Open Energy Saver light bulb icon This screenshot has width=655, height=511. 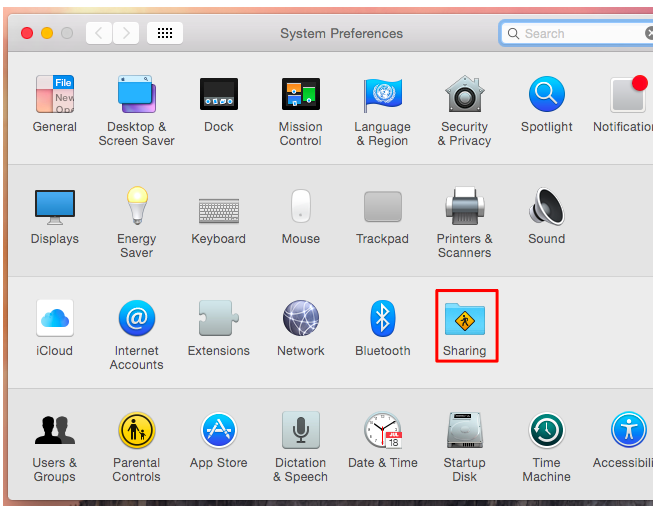[137, 206]
